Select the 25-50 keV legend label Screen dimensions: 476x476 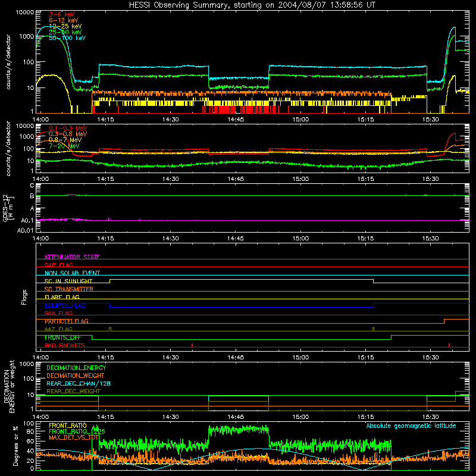[x=65, y=32]
